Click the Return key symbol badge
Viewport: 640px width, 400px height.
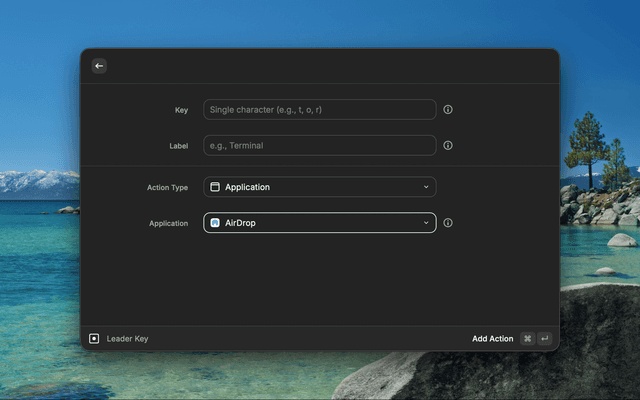[544, 339]
